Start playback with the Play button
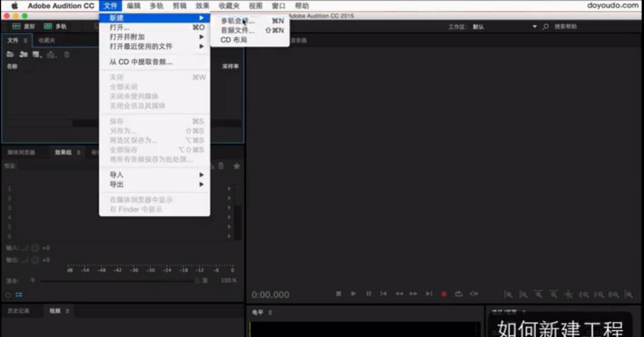 pyautogui.click(x=353, y=293)
